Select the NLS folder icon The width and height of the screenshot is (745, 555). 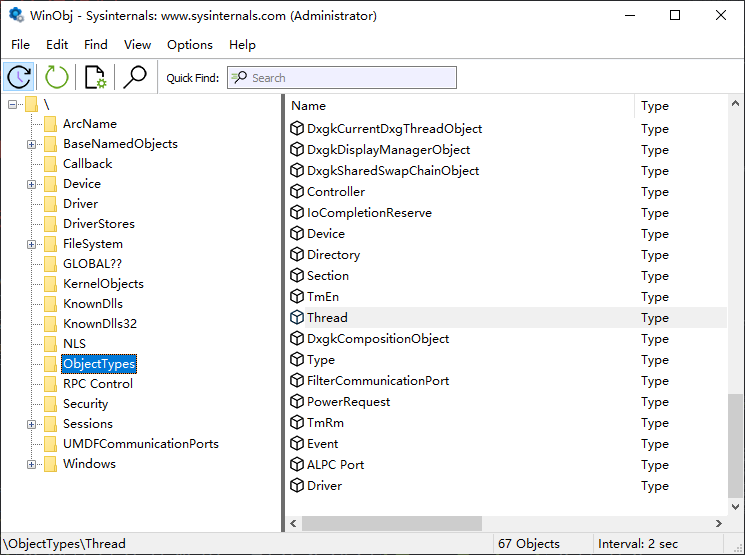coord(50,344)
